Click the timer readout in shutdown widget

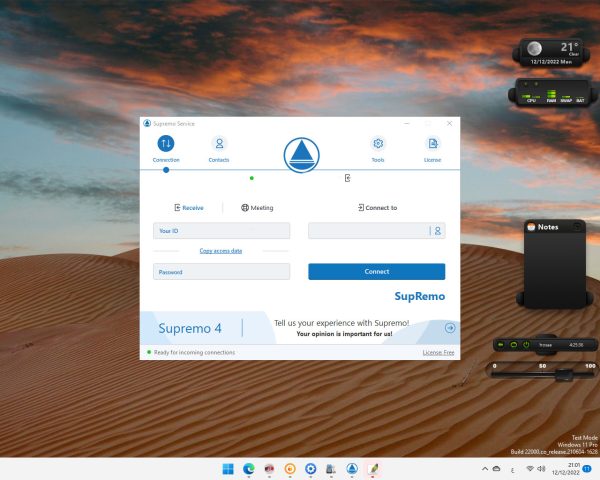click(576, 345)
